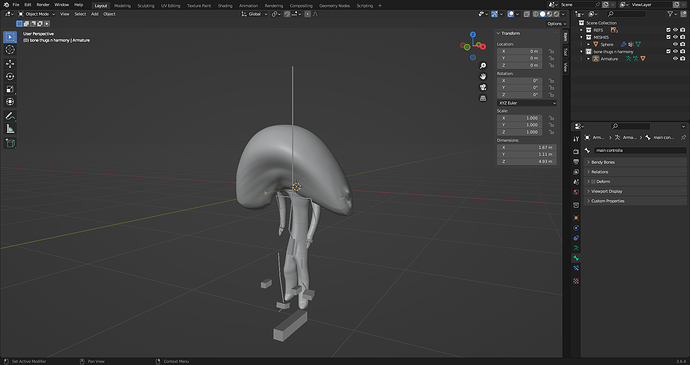The image size is (690, 365).
Task: Select the Move tool
Action: (x=10, y=64)
